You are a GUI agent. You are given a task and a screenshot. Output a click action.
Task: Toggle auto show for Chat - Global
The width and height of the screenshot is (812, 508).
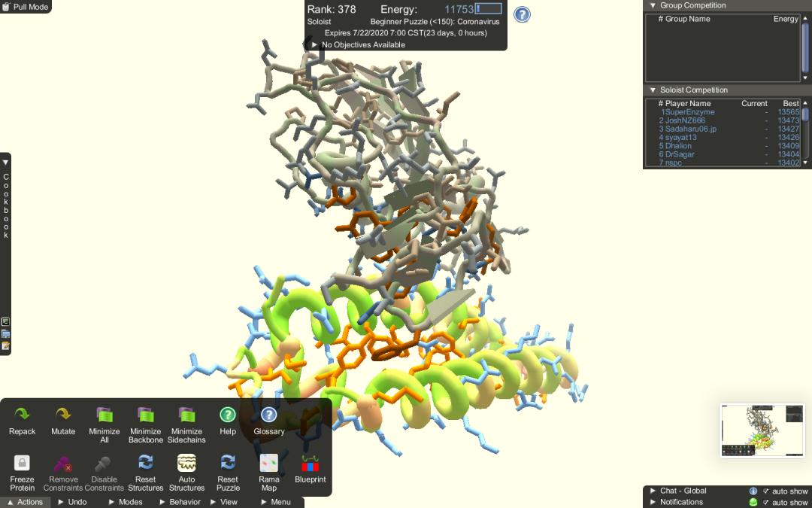pos(766,491)
